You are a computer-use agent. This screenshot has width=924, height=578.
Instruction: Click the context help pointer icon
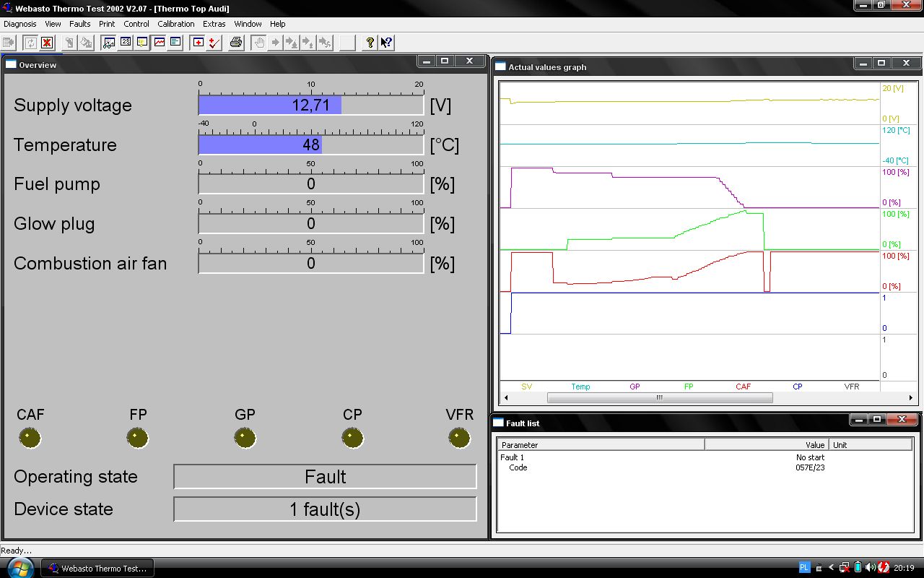pos(387,43)
